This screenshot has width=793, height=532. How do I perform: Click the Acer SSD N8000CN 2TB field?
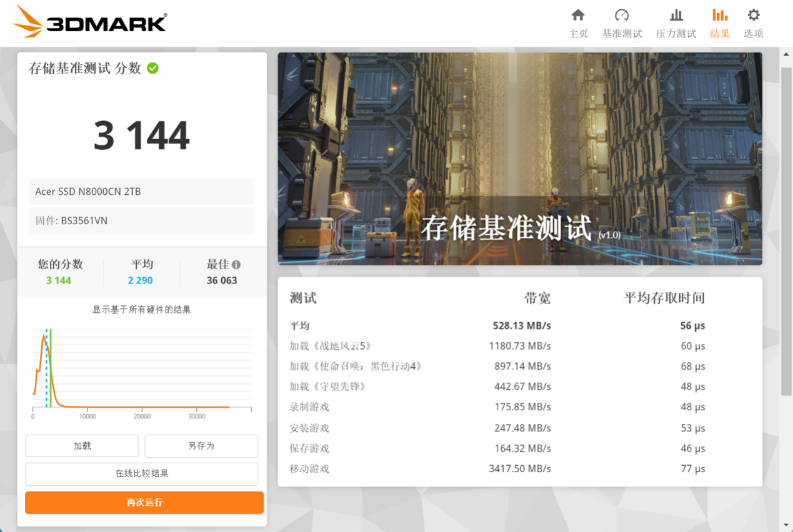click(x=142, y=192)
